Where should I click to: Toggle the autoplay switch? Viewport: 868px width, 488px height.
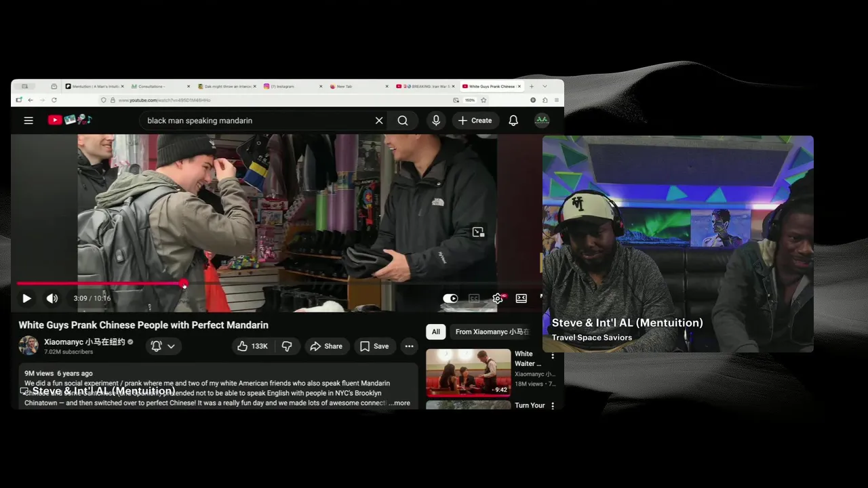pos(450,298)
